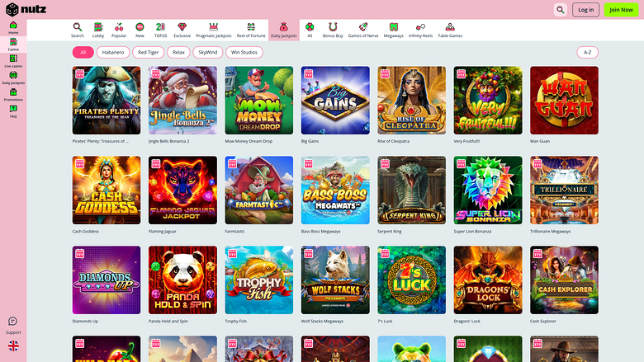Open Big Gains game thumbnail

tap(335, 101)
